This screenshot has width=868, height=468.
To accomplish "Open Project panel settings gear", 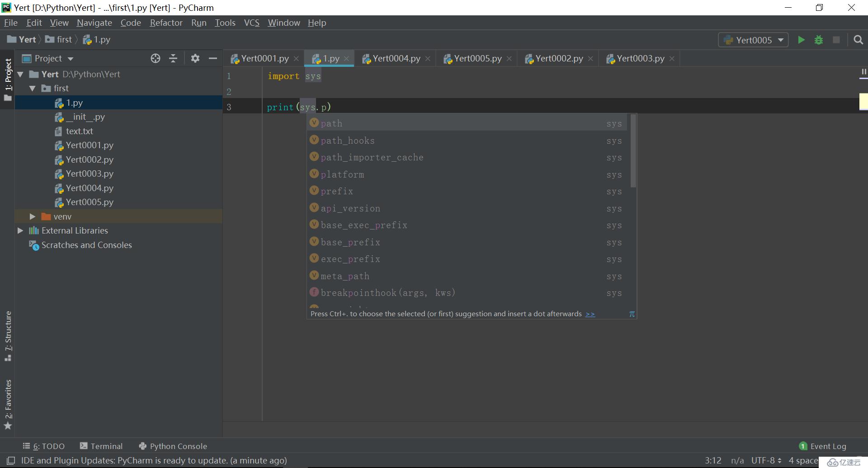I will pos(195,58).
